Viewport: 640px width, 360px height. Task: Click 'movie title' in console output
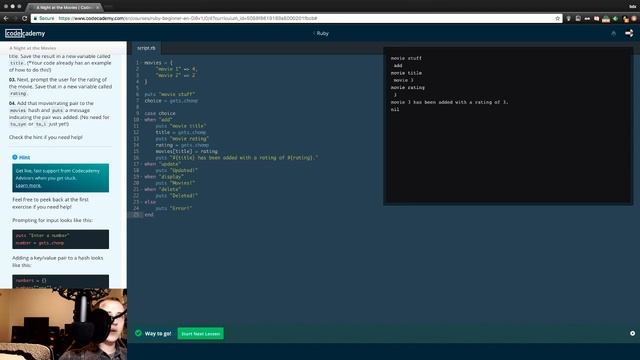click(x=406, y=73)
